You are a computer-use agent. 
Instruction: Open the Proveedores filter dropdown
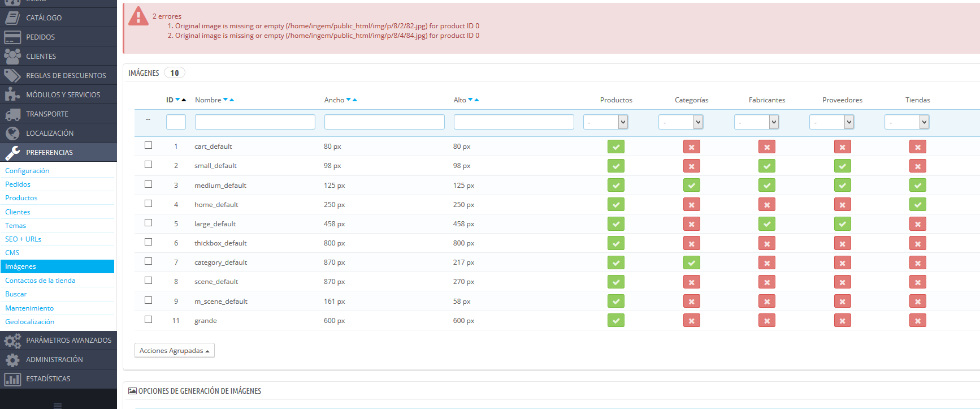tap(831, 122)
